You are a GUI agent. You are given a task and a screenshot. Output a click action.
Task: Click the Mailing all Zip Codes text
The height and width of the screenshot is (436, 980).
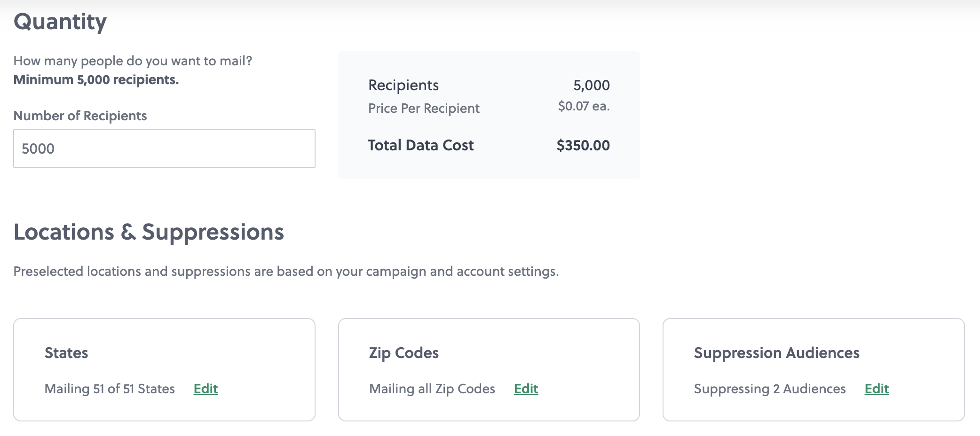pyautogui.click(x=432, y=389)
